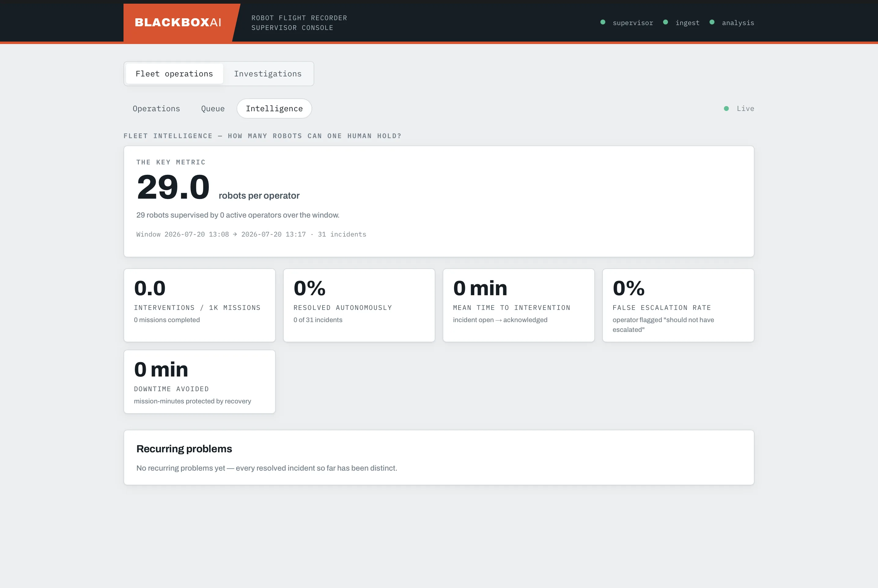Click the Live indicator dot
The height and width of the screenshot is (588, 878).
[x=726, y=108]
